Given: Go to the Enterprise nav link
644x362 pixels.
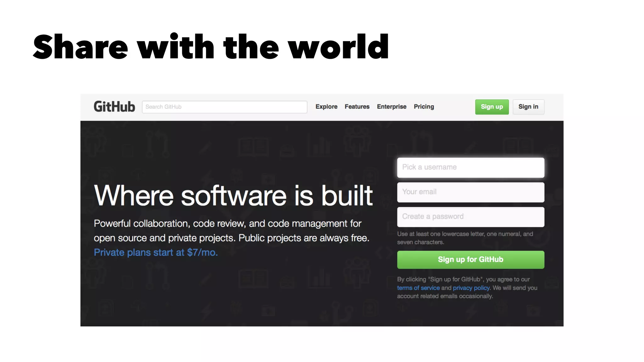Looking at the screenshot, I should coord(391,107).
